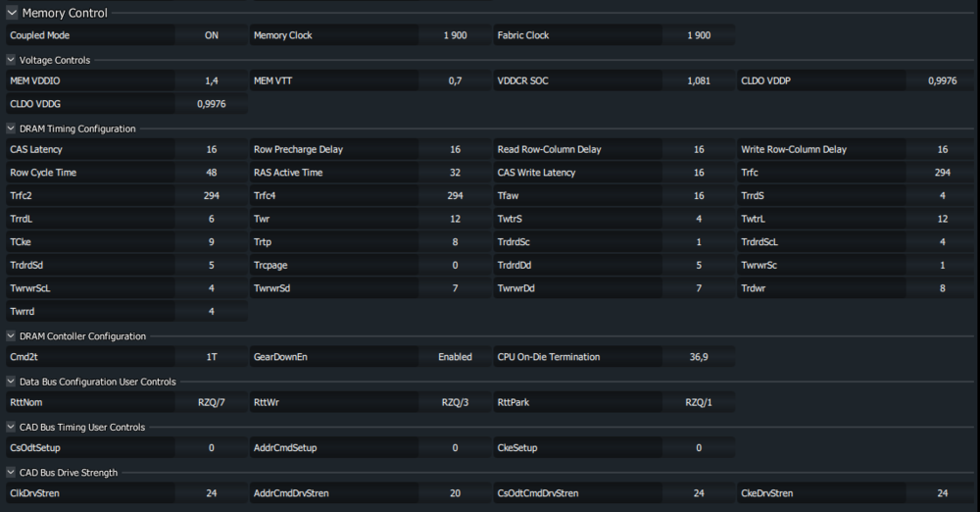Screen dimensions: 980x512
Task: Click the CPU On-Die Termination value
Action: tap(699, 357)
